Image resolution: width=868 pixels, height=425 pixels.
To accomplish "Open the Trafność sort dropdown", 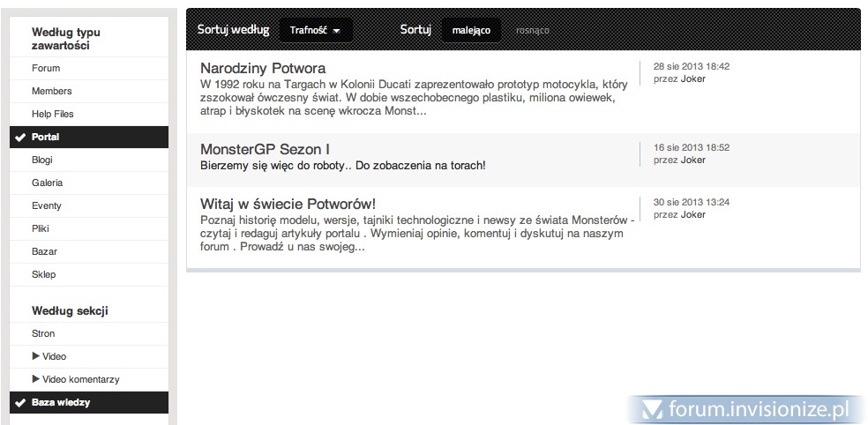I will point(316,30).
